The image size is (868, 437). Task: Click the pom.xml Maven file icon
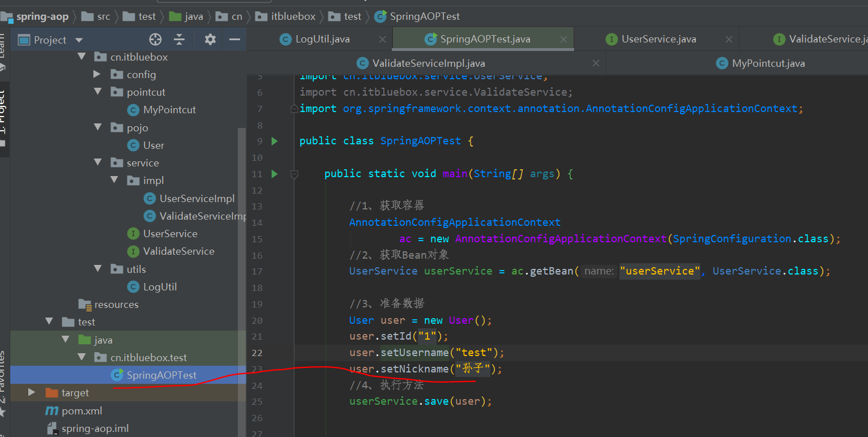pos(52,410)
